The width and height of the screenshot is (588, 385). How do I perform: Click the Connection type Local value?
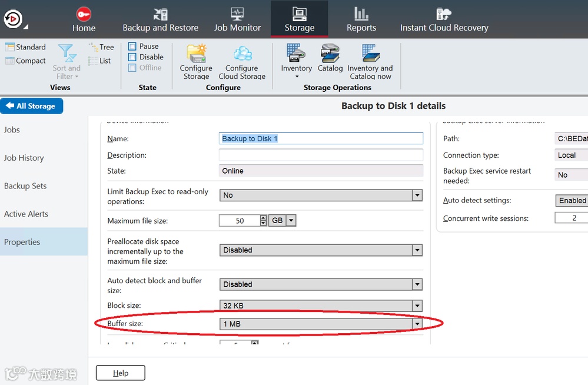point(571,155)
